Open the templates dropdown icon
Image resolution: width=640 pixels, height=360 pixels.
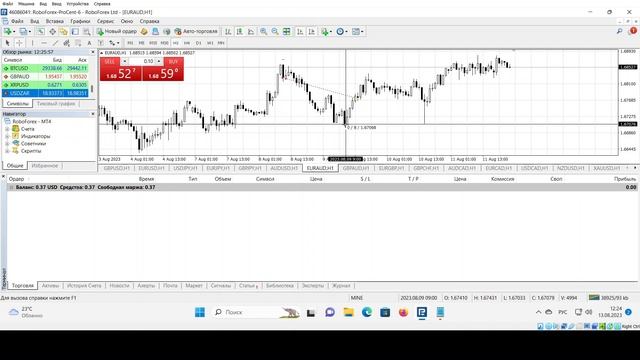(357, 31)
